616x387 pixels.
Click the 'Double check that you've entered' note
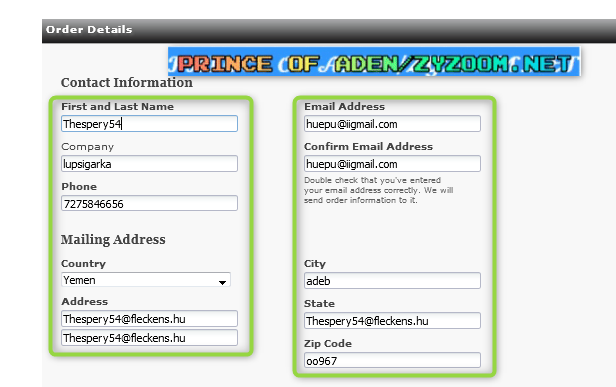tap(378, 190)
